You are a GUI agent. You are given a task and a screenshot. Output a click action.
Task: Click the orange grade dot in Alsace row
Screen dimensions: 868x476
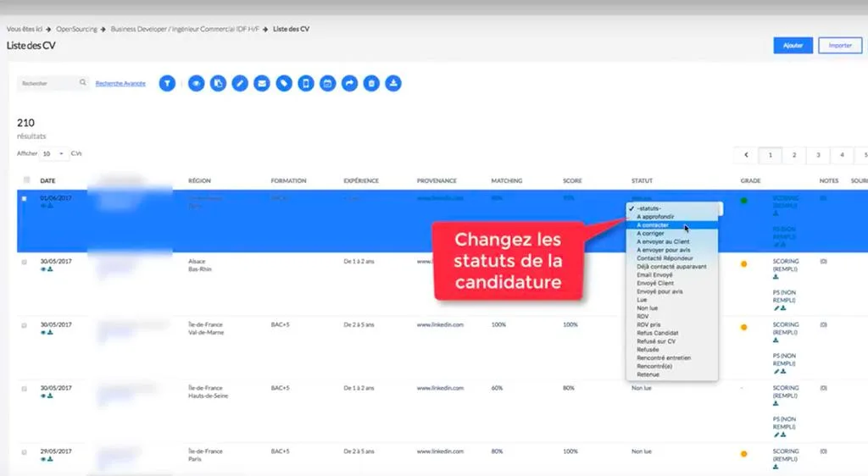(744, 264)
